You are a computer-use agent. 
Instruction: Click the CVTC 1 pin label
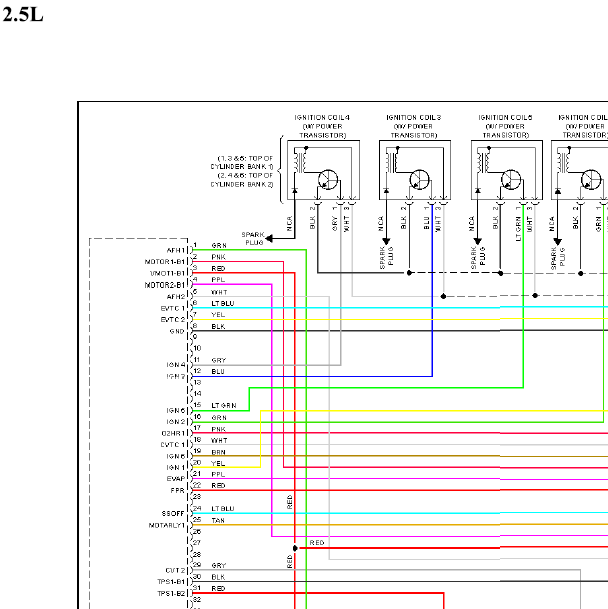coord(173,445)
